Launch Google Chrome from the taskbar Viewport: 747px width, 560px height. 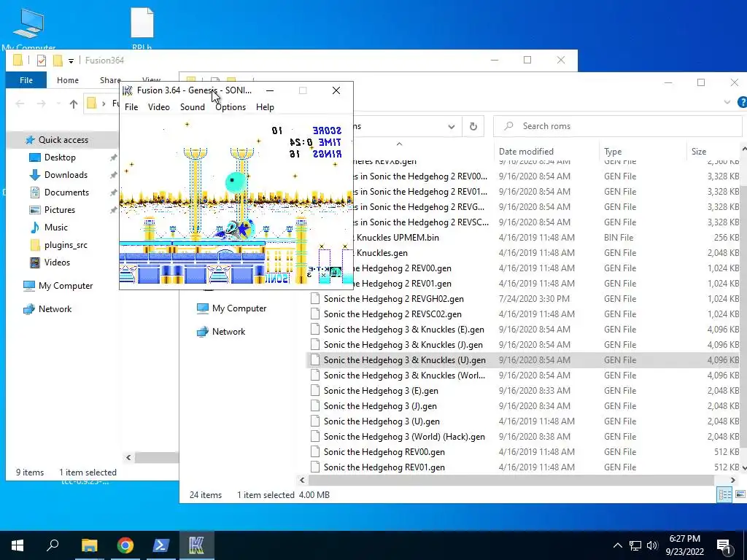[x=125, y=545]
